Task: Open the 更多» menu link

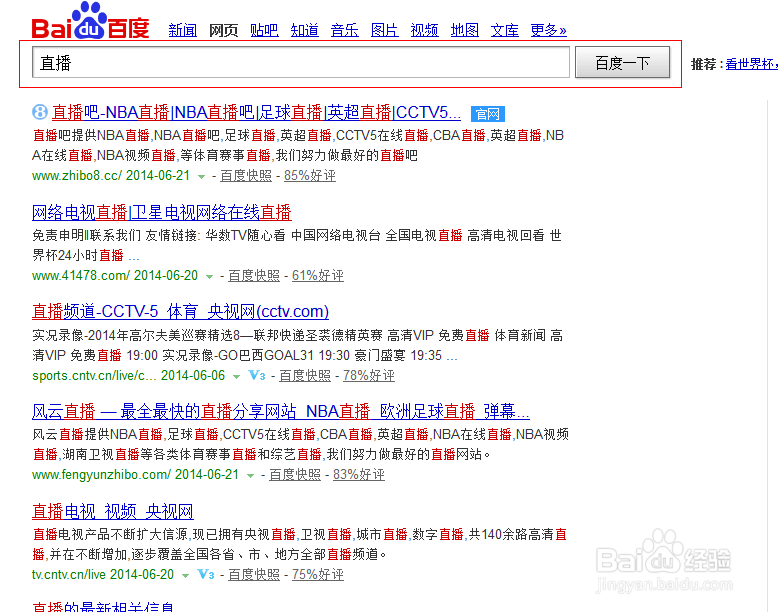Action: (x=548, y=30)
